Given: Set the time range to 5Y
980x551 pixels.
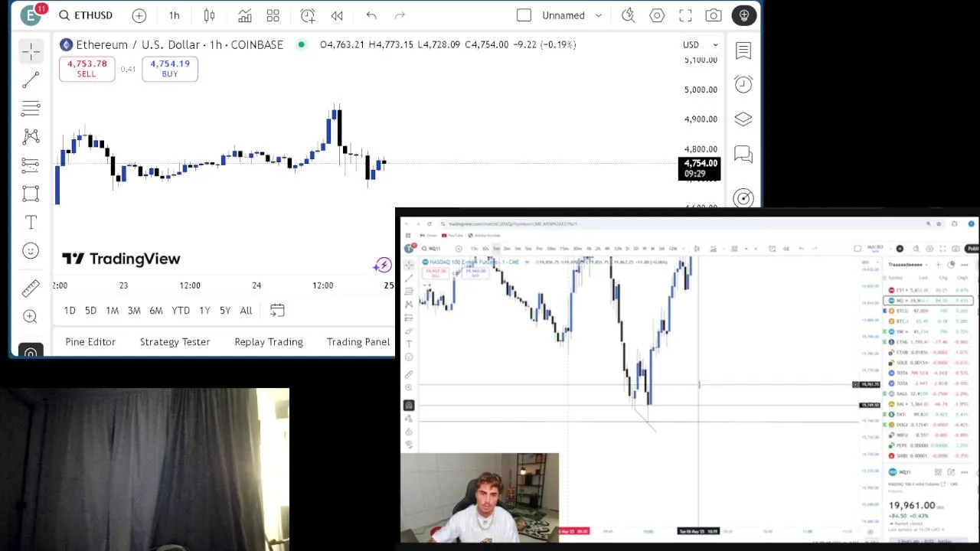Looking at the screenshot, I should [x=225, y=310].
